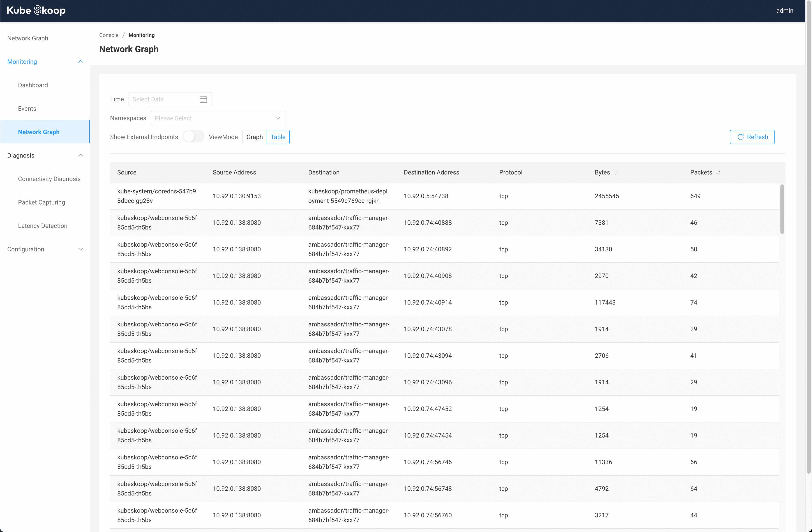Image resolution: width=812 pixels, height=532 pixels.
Task: Click Console breadcrumb link
Action: 108,35
